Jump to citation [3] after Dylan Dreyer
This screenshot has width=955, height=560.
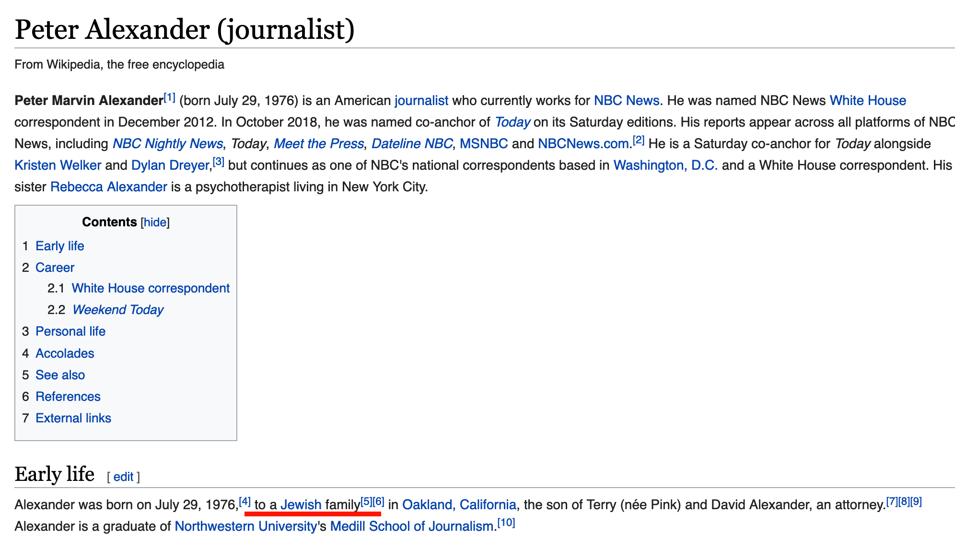click(218, 162)
